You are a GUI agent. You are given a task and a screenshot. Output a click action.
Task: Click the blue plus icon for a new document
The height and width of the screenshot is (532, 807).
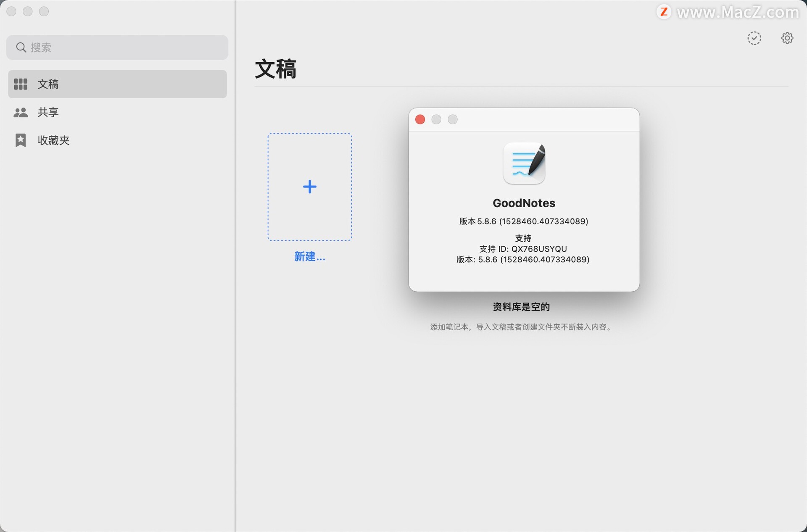click(x=310, y=187)
